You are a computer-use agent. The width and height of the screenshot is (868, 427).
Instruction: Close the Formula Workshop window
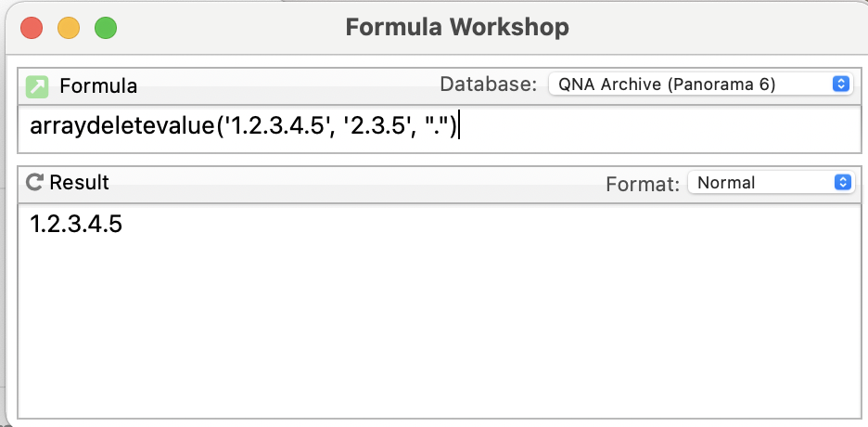coord(32,28)
